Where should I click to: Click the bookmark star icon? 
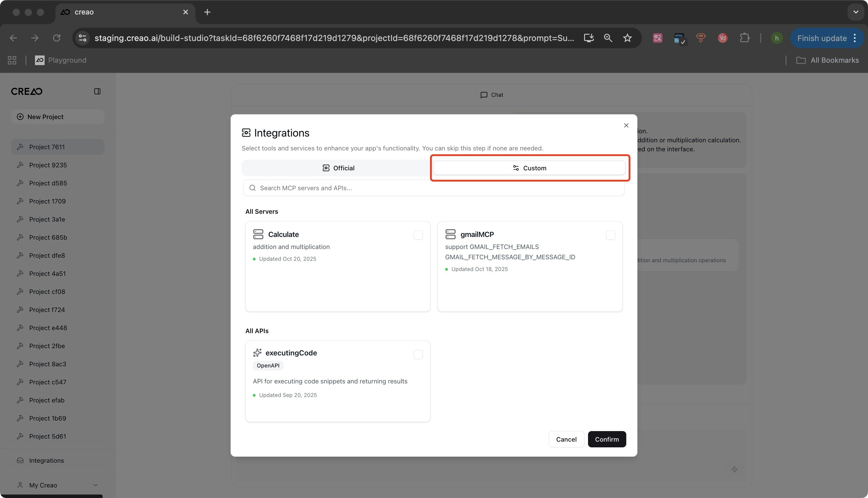pyautogui.click(x=627, y=38)
